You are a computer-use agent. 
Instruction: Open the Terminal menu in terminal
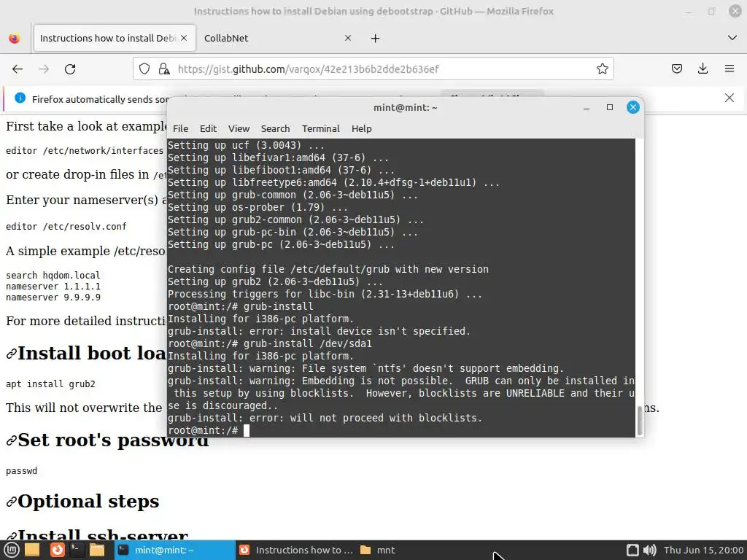(321, 128)
